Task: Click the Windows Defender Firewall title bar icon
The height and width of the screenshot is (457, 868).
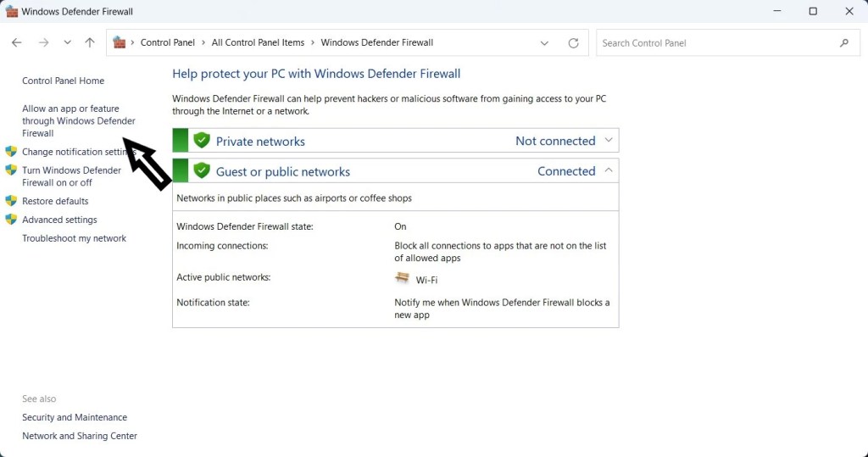Action: pos(12,11)
